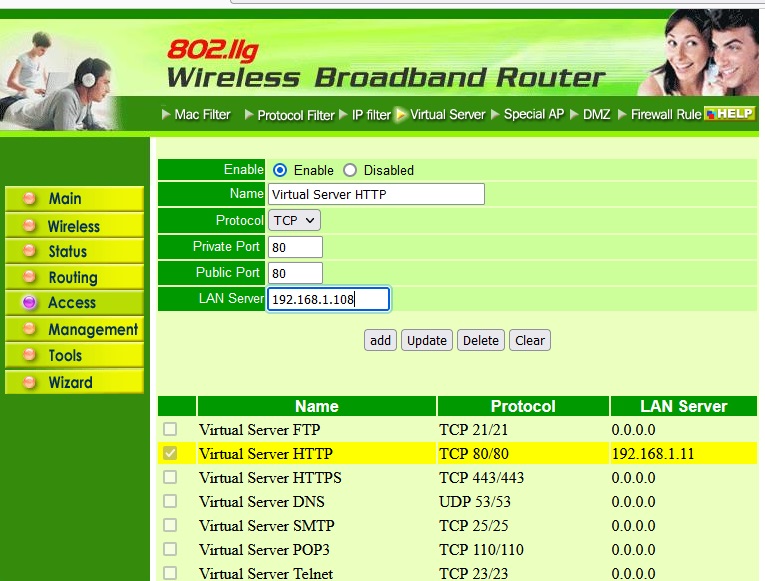
Task: Focus the Private Port input field
Action: tap(295, 247)
